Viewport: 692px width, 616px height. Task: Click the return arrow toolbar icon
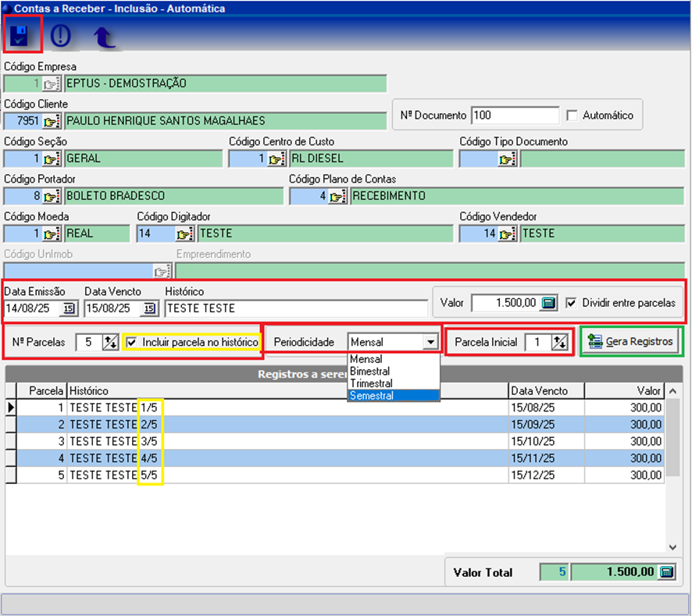tap(103, 37)
